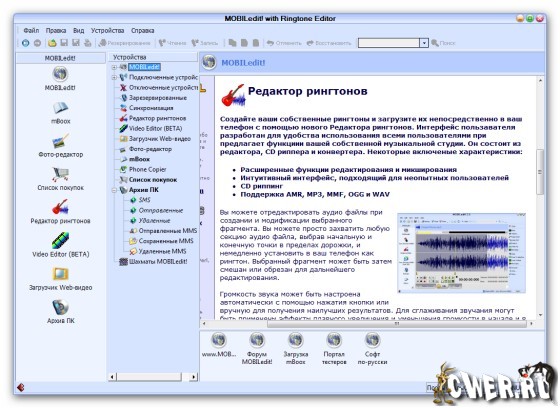Open Архив ПК icon in sidebar
The image size is (560, 408).
(60, 307)
